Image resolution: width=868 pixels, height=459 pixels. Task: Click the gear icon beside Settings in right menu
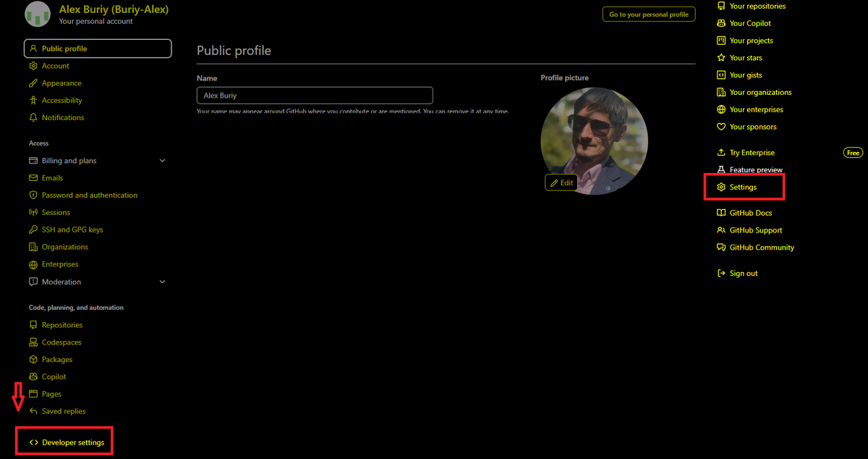[721, 187]
